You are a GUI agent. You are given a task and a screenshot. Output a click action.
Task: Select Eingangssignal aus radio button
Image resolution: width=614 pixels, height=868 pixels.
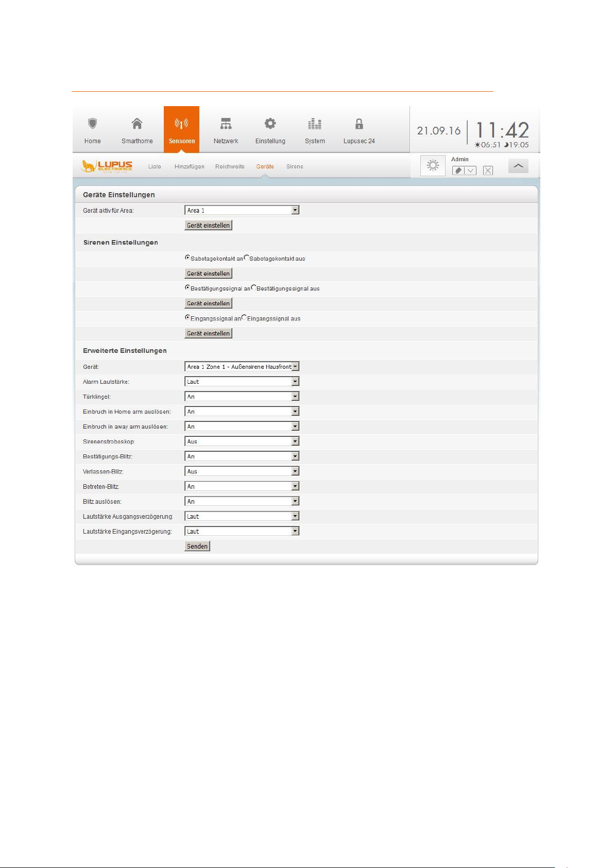pyautogui.click(x=244, y=317)
